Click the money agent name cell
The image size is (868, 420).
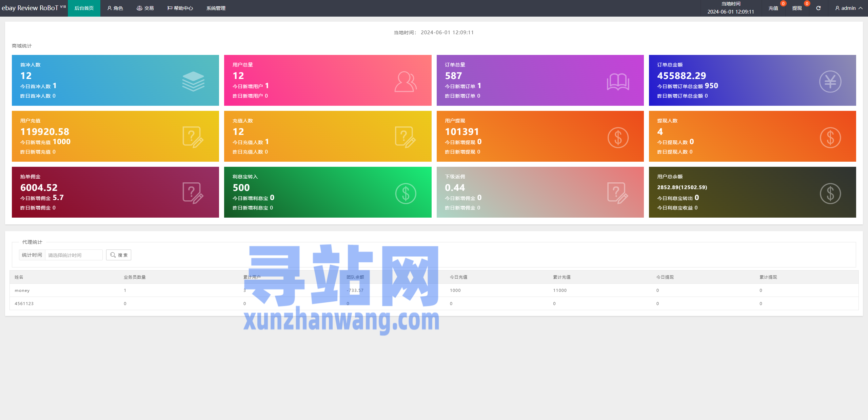[x=22, y=291]
